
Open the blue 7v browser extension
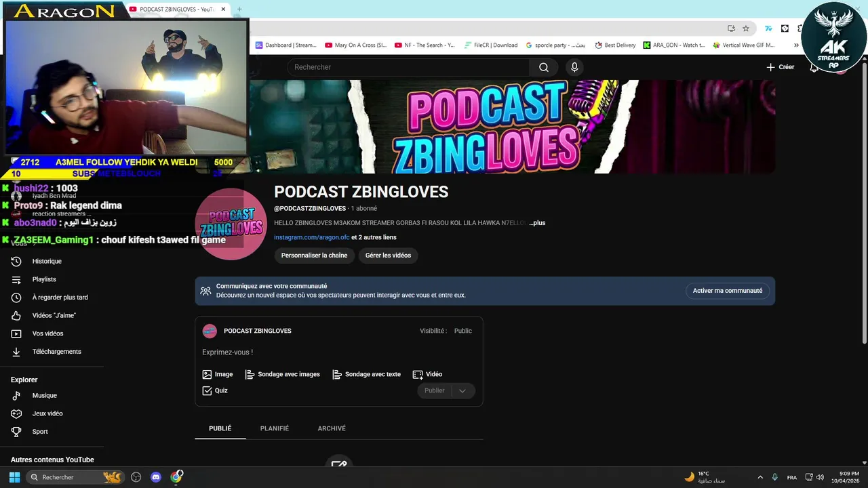click(x=768, y=28)
